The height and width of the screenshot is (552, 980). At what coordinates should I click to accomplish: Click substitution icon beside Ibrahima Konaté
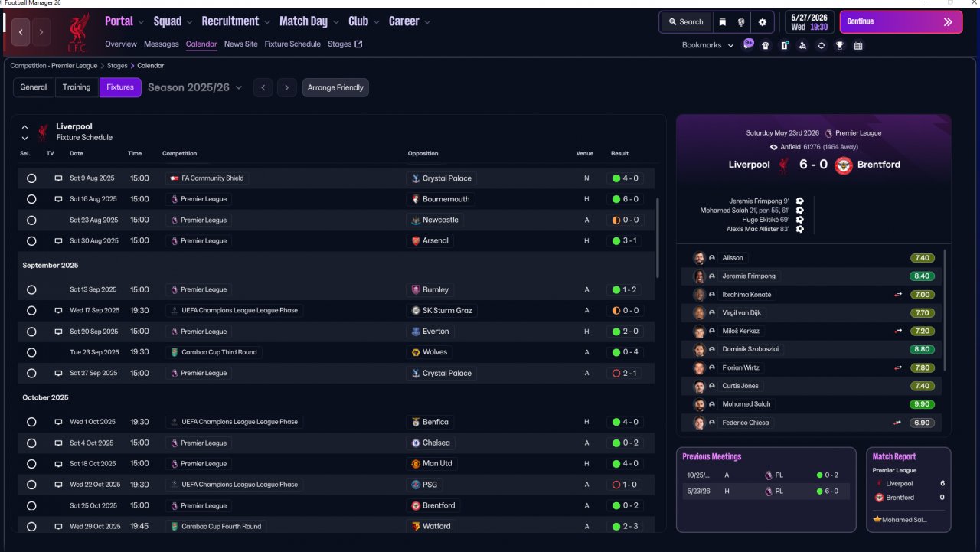(x=898, y=295)
